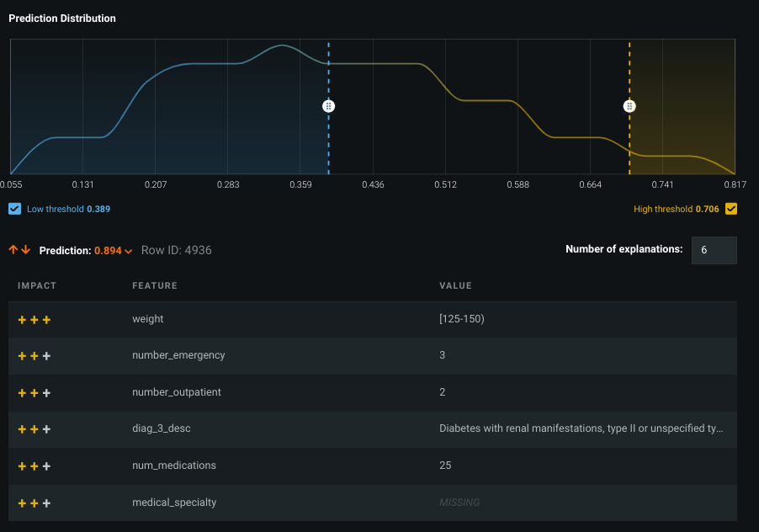Screen dimensions: 759x532
Task: Click the impact icons in number_emergency row
Action: 34,356
